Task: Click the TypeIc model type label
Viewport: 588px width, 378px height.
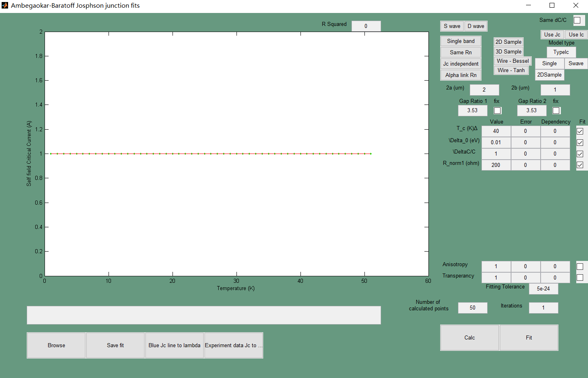Action: tap(561, 52)
